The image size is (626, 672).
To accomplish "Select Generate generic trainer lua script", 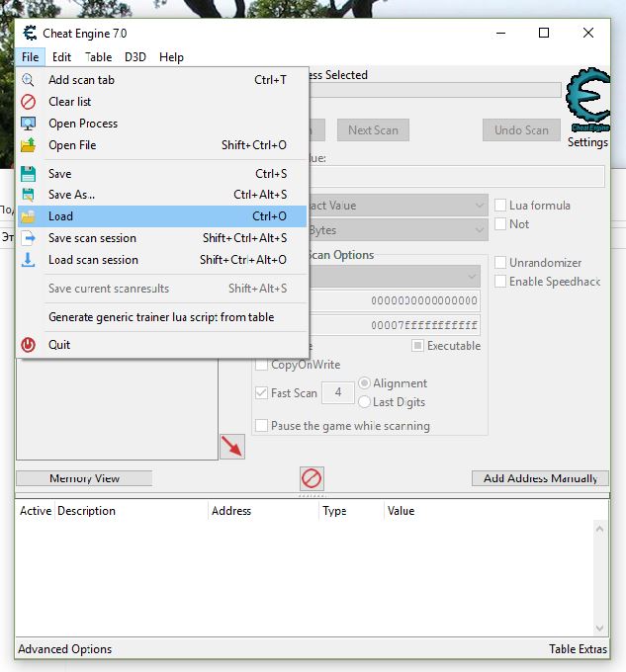I will coord(162,317).
